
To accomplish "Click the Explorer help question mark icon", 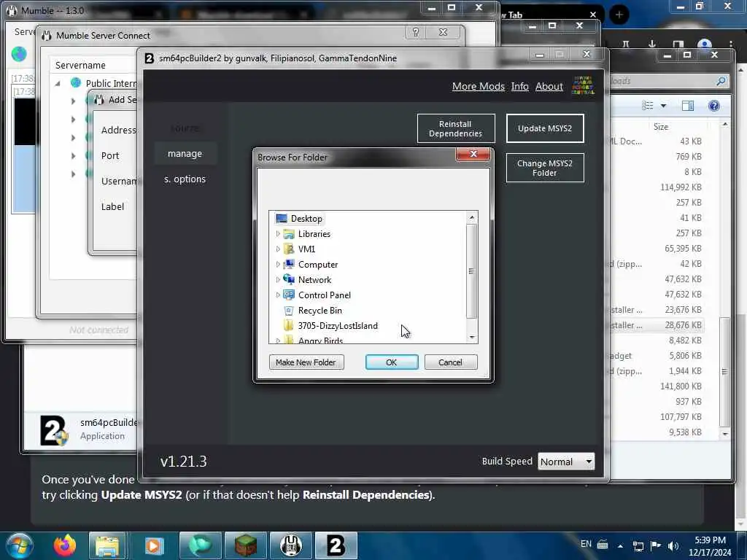I will pyautogui.click(x=713, y=106).
